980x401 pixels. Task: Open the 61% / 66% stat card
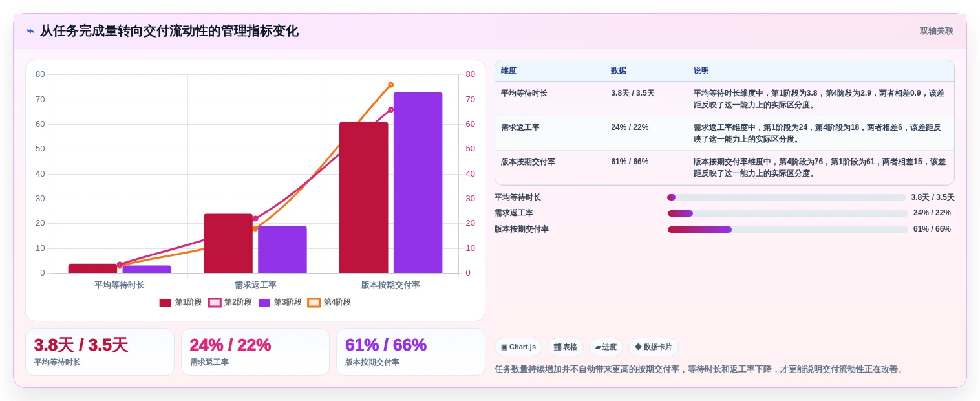(410, 352)
